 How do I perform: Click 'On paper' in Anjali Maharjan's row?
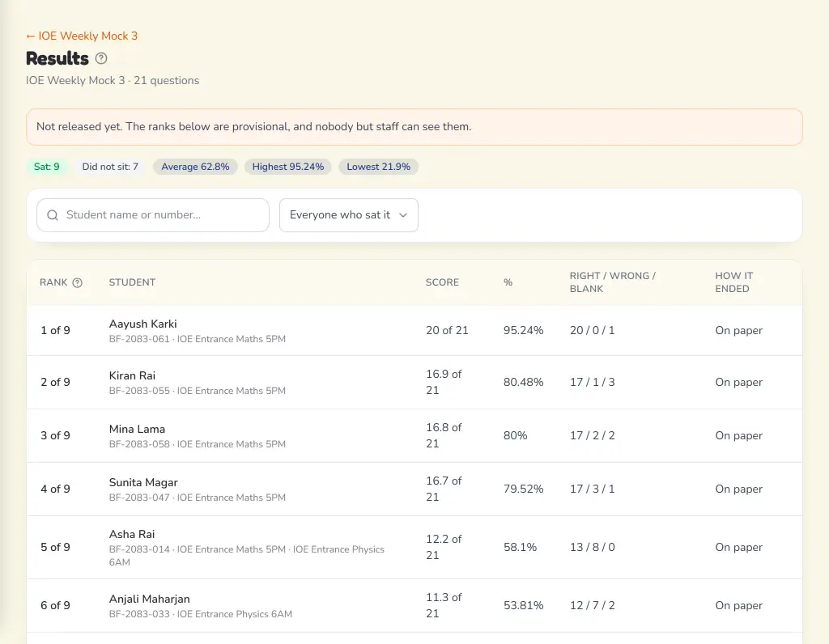click(738, 605)
